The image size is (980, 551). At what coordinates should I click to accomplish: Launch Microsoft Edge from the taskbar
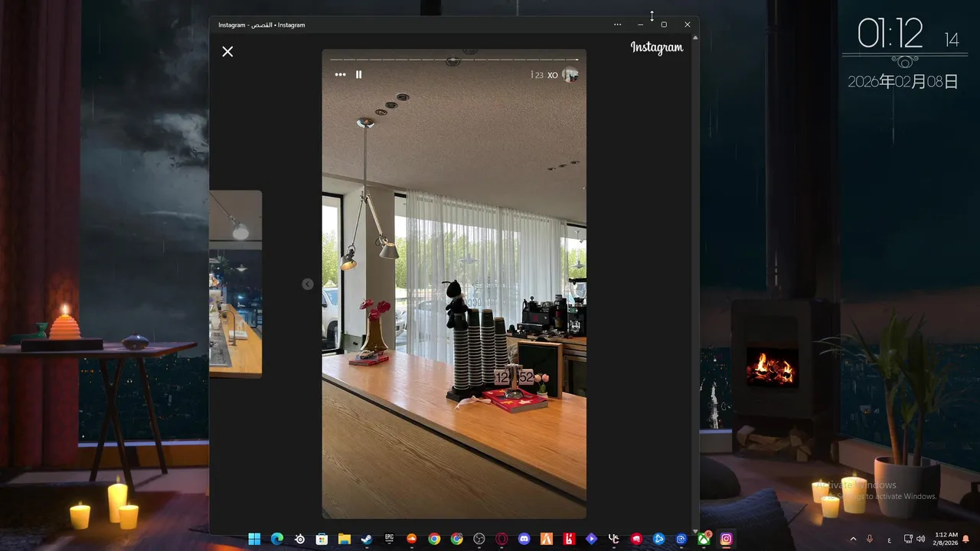tap(277, 539)
